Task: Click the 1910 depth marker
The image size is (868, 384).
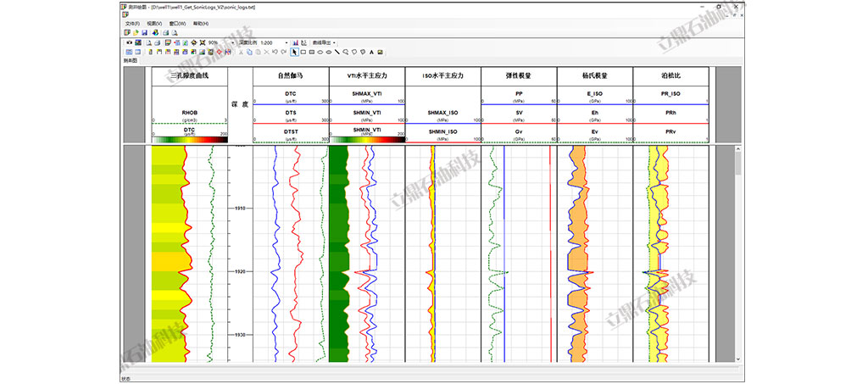Action: [x=240, y=209]
